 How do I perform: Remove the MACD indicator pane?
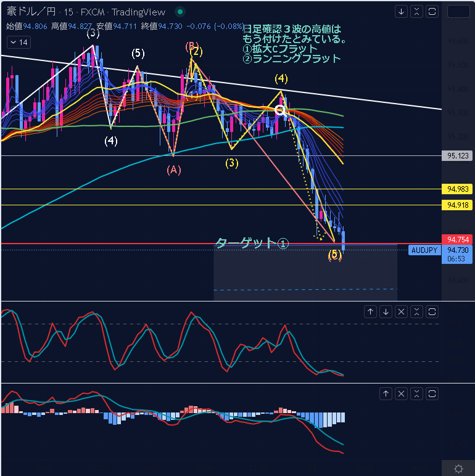pos(402,393)
